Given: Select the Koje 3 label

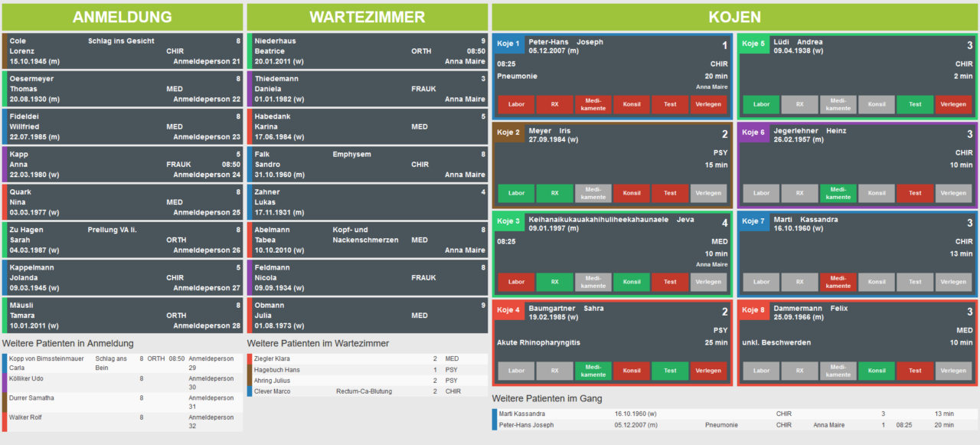Looking at the screenshot, I should coord(508,221).
